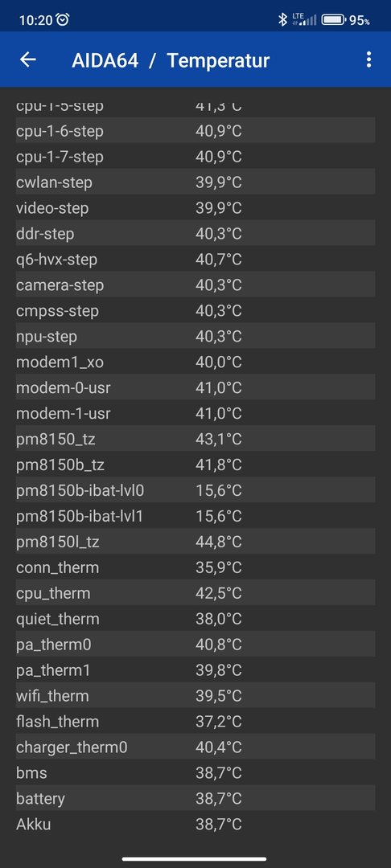Select the q6-hvx-step row
The height and width of the screenshot is (868, 391).
pos(195,260)
